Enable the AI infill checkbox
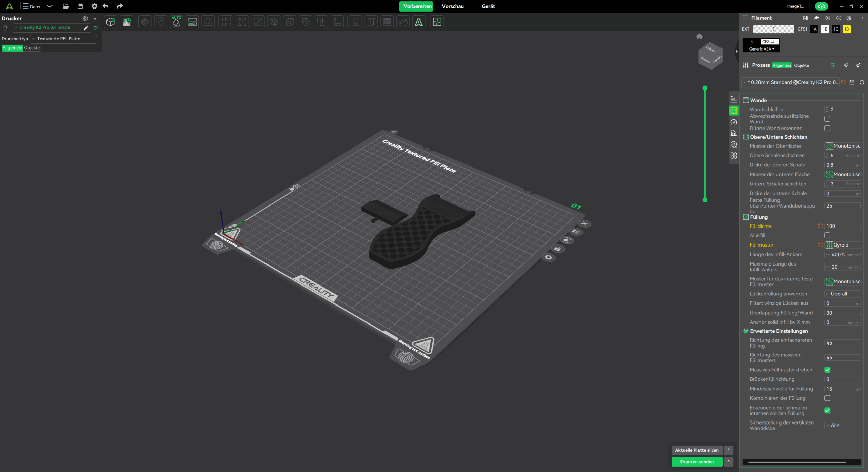The width and height of the screenshot is (868, 472). tap(827, 235)
